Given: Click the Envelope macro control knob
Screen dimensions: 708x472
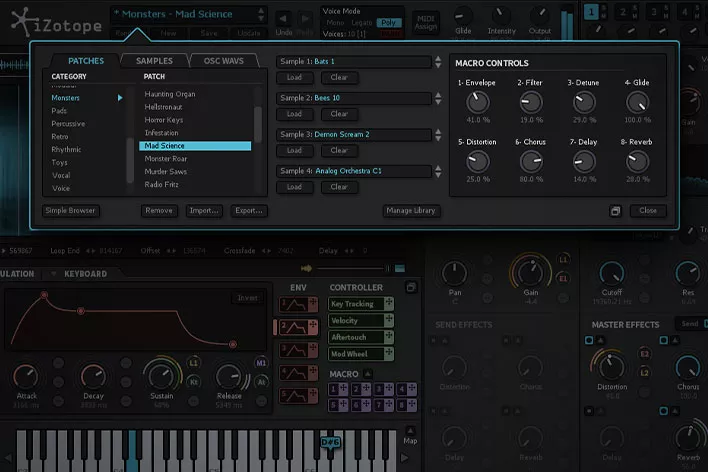Looking at the screenshot, I should 478,102.
